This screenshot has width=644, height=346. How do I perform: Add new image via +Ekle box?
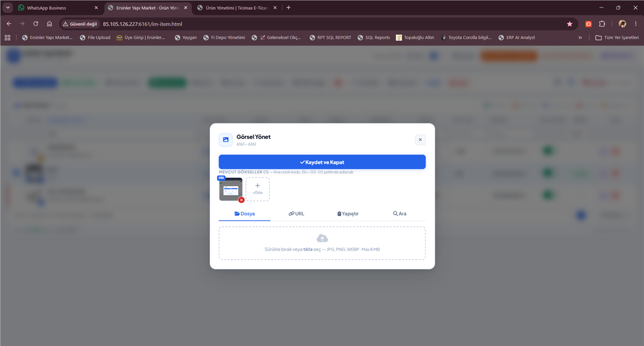[x=258, y=189]
